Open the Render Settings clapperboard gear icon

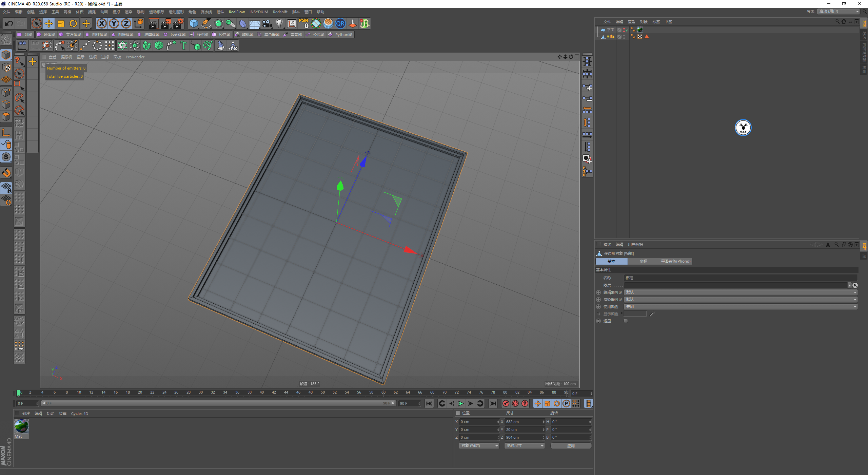tap(178, 23)
